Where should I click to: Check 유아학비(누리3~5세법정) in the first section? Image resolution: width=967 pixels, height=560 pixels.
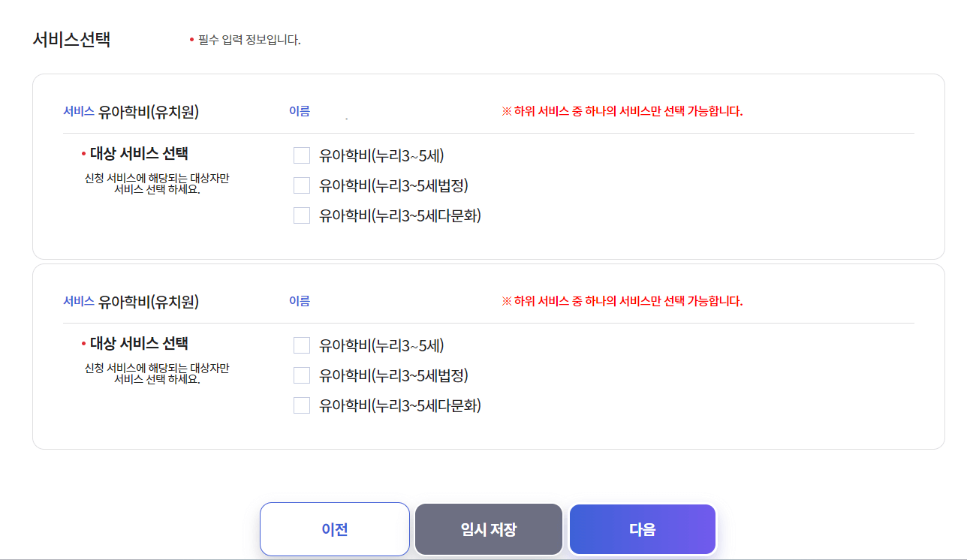pos(302,185)
